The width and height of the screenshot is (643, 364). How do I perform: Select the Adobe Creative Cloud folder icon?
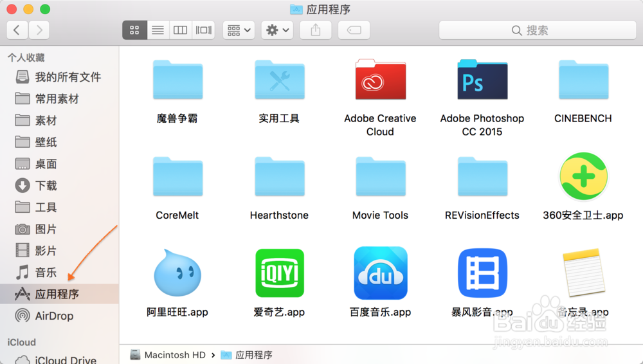(x=381, y=80)
